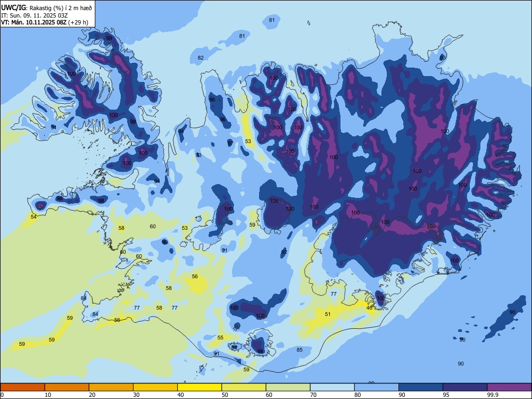Click valid time 'VT: Mán. 10.11.2025 08Z (+29 h)'
This screenshot has height=399, width=532.
tap(45, 22)
